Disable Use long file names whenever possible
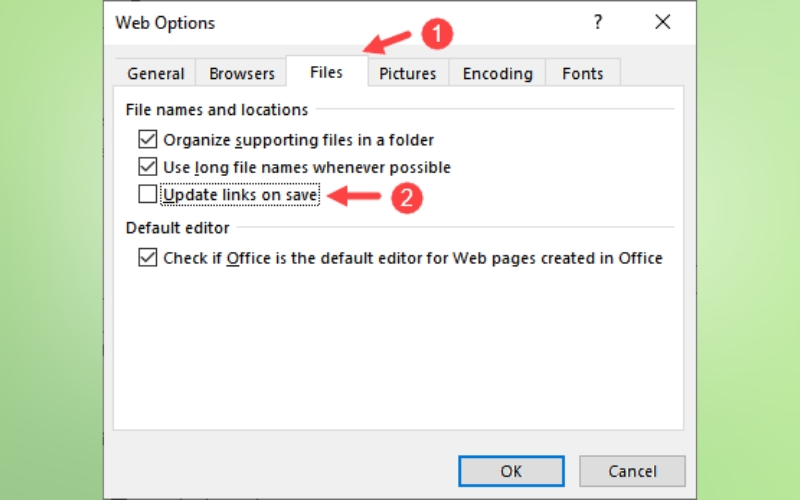The height and width of the screenshot is (500, 800). tap(148, 167)
